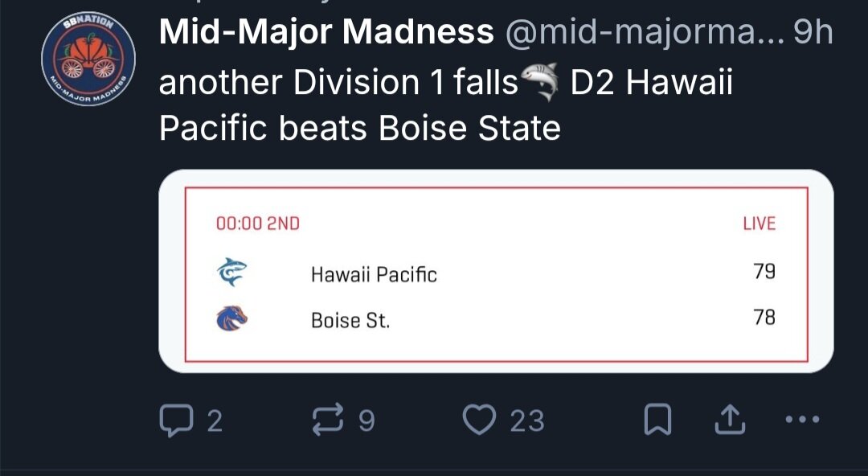
Task: Click the red LIVE indicator
Action: [759, 224]
